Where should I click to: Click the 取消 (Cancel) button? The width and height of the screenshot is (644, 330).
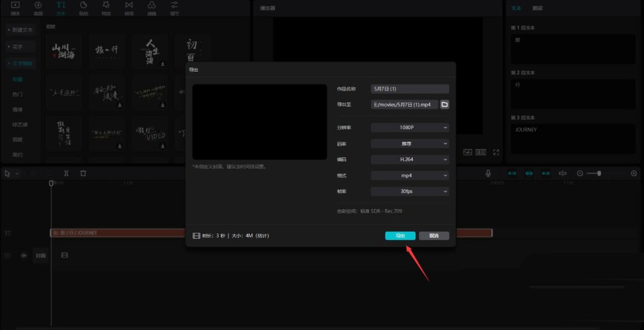pyautogui.click(x=434, y=236)
